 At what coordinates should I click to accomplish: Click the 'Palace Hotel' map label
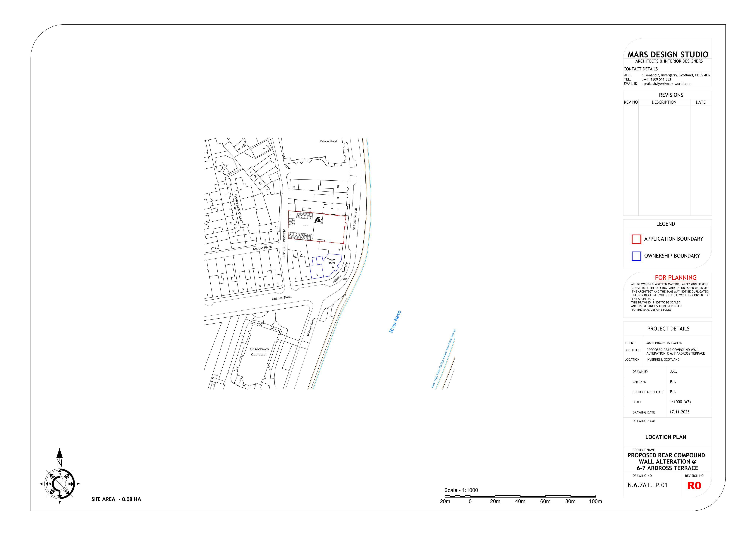click(328, 141)
